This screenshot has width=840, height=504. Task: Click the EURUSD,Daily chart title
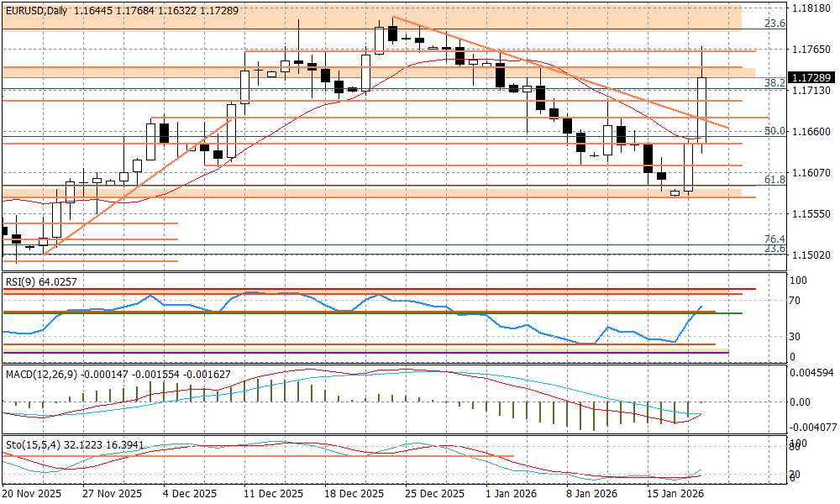[x=35, y=10]
